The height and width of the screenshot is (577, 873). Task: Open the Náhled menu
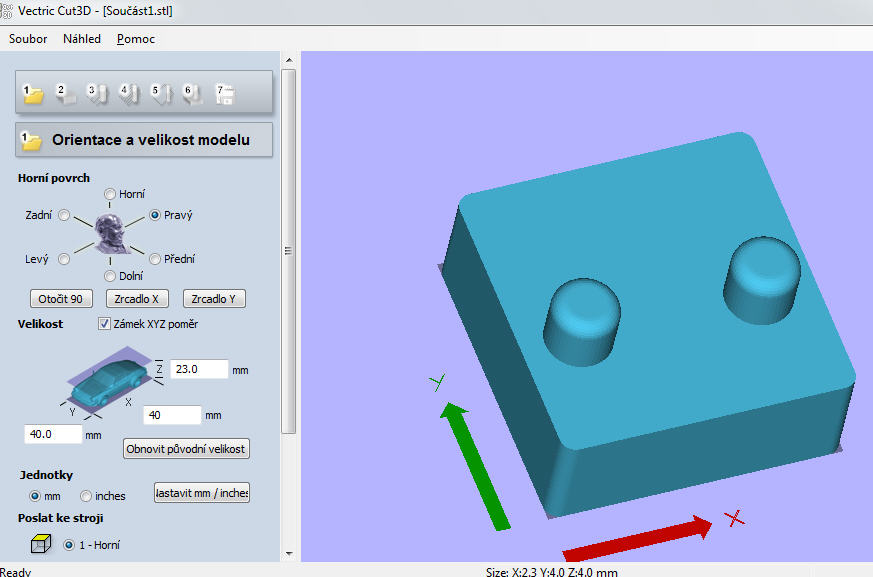coord(81,39)
